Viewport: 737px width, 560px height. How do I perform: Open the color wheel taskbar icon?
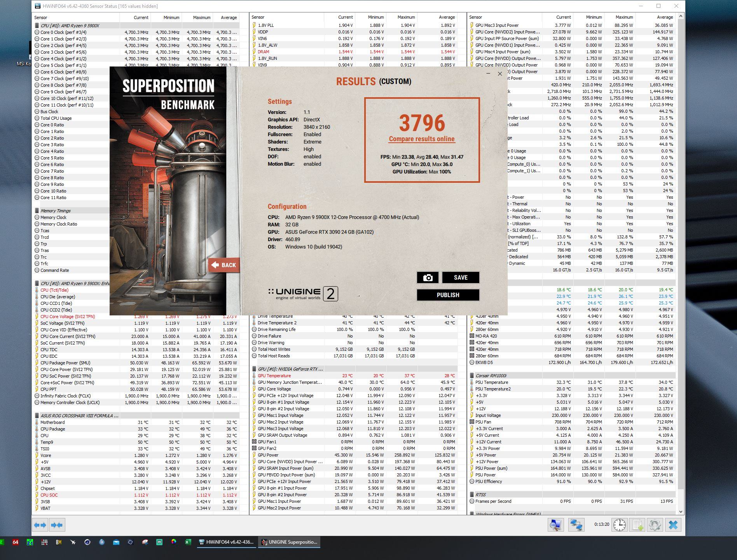(174, 542)
